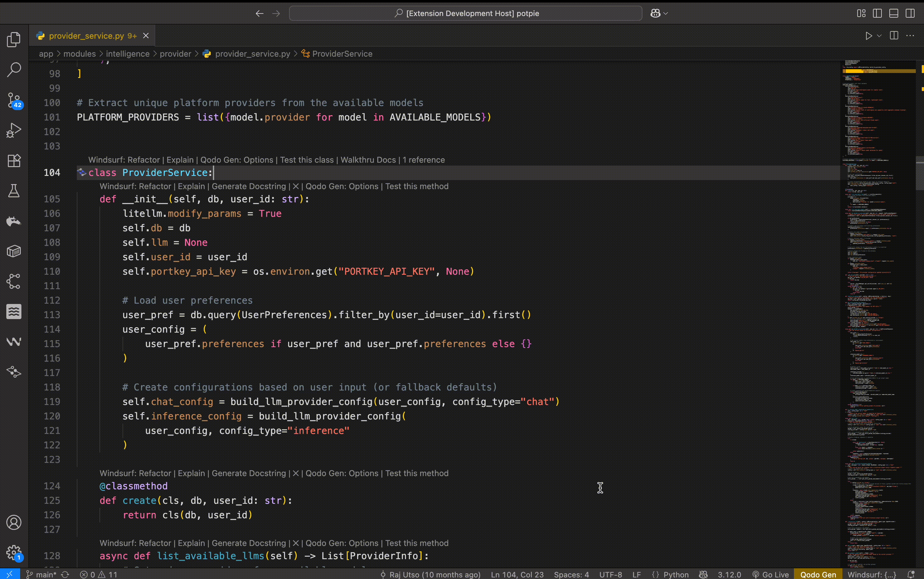Click Qodo Gen status bar button
924x579 pixels.
[818, 574]
